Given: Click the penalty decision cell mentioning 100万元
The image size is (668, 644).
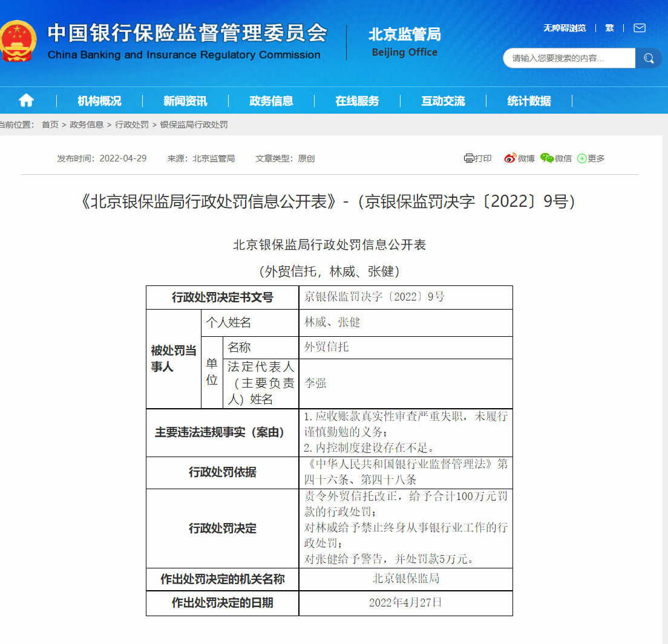Looking at the screenshot, I should tap(405, 529).
